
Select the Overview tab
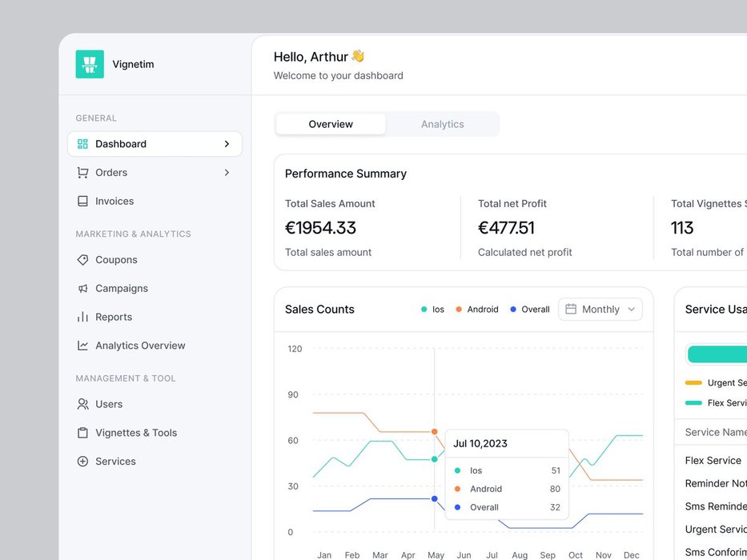click(331, 124)
